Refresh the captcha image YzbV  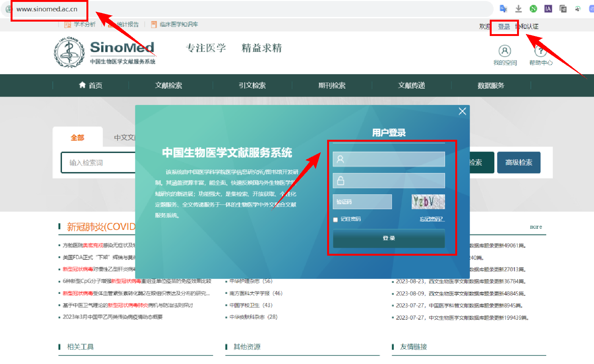click(428, 202)
